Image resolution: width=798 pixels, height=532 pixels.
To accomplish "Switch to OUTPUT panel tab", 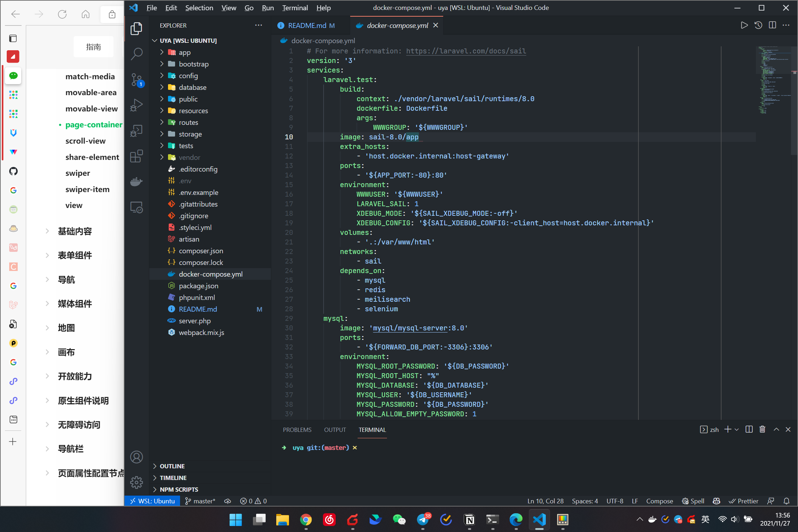I will tap(335, 430).
